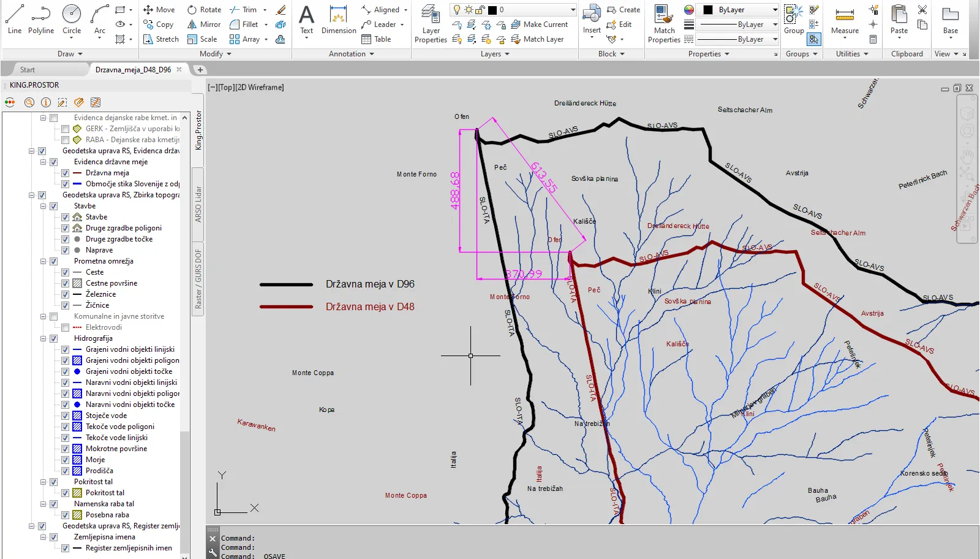Open Layer Properties manager

click(431, 23)
